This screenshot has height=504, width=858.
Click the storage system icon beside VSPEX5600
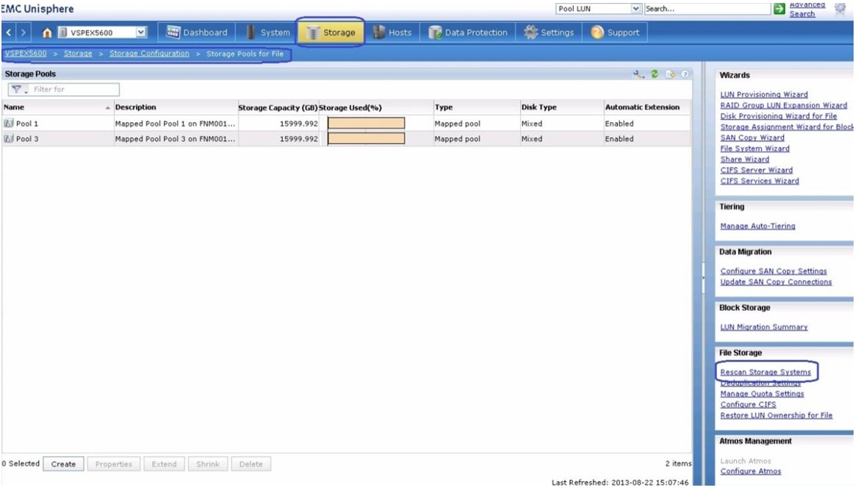click(62, 33)
